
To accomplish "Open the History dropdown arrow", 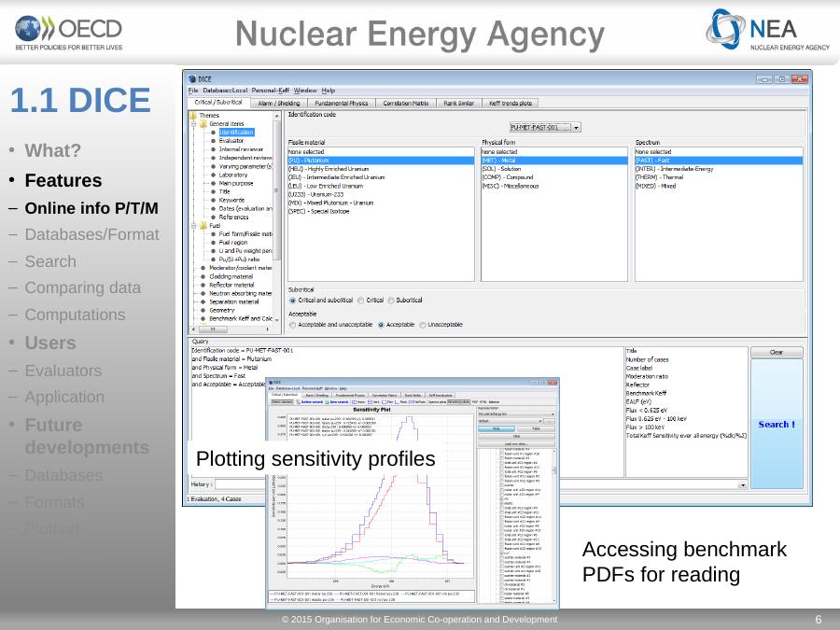I will coord(743,485).
